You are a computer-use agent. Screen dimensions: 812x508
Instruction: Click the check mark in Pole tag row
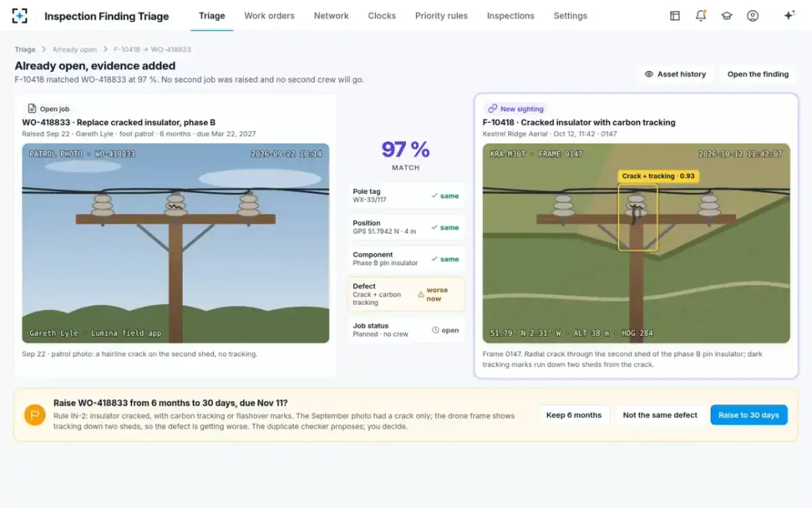[434, 196]
